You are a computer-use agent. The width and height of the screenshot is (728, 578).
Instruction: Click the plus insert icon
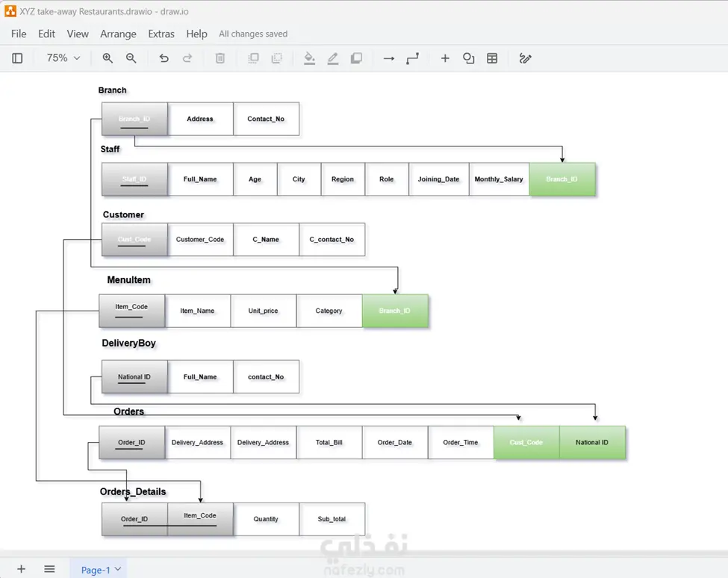click(445, 58)
